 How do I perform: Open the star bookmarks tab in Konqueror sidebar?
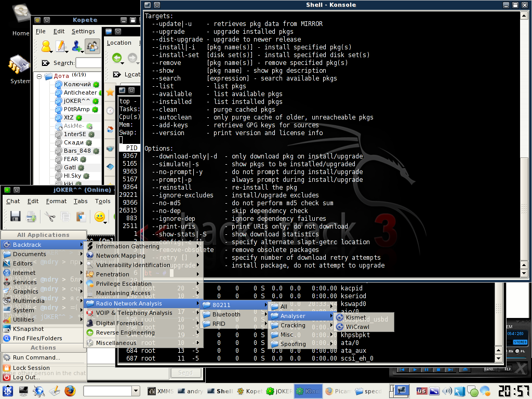[x=110, y=92]
